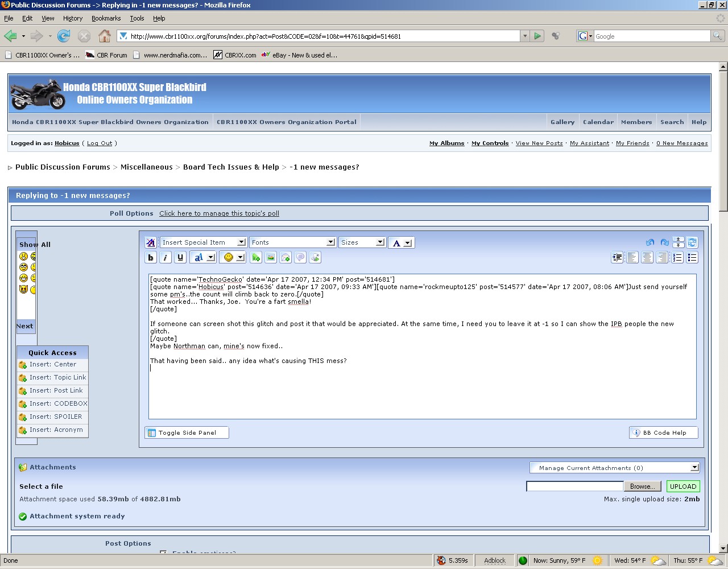Open the History menu

coord(73,18)
